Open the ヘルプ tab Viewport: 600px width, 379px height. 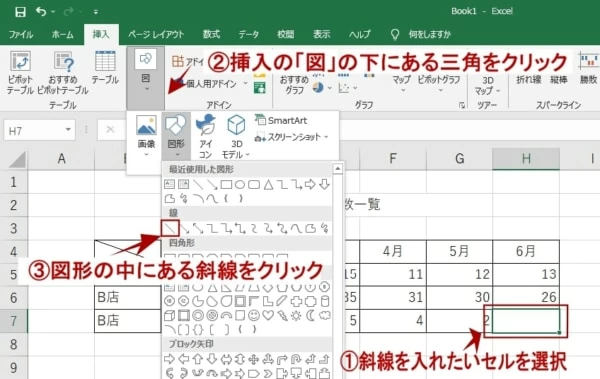click(360, 34)
